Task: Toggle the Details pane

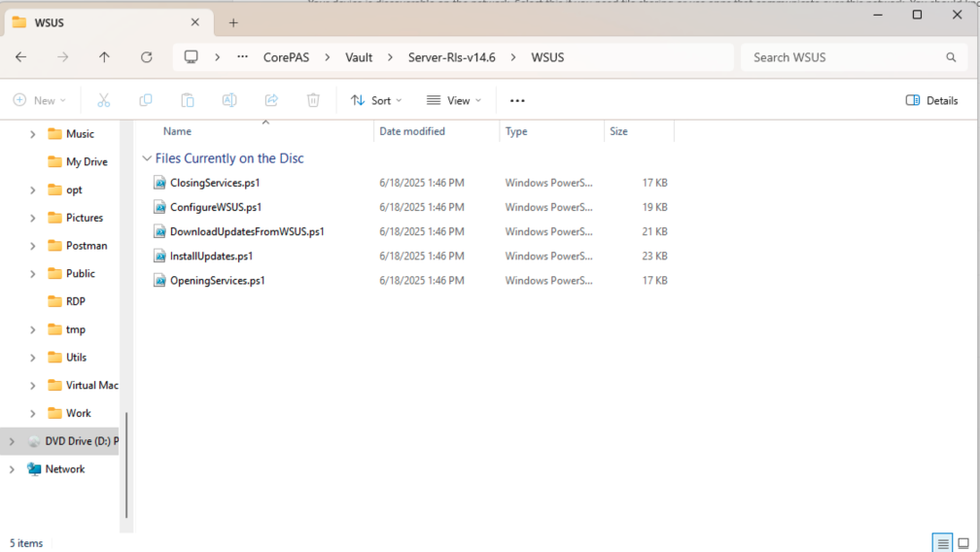Action: (x=931, y=100)
